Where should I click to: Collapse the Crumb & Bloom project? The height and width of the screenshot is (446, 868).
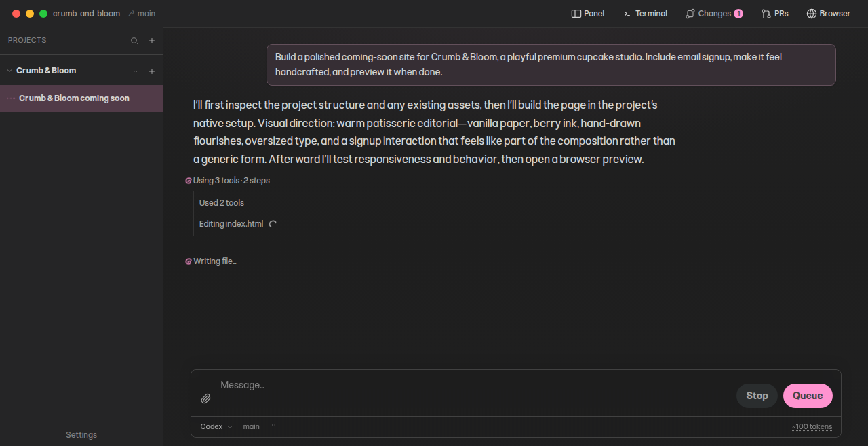9,71
